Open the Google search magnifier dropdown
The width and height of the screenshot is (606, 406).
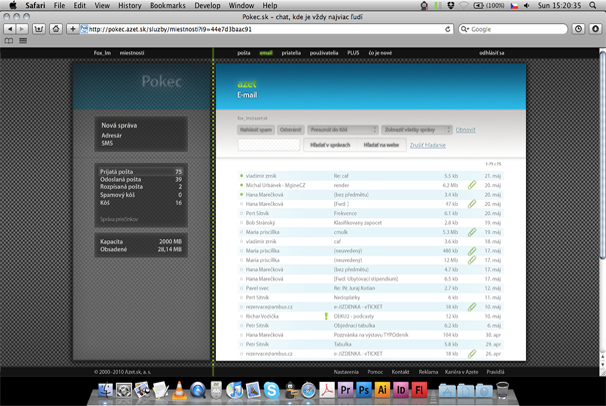coord(467,29)
